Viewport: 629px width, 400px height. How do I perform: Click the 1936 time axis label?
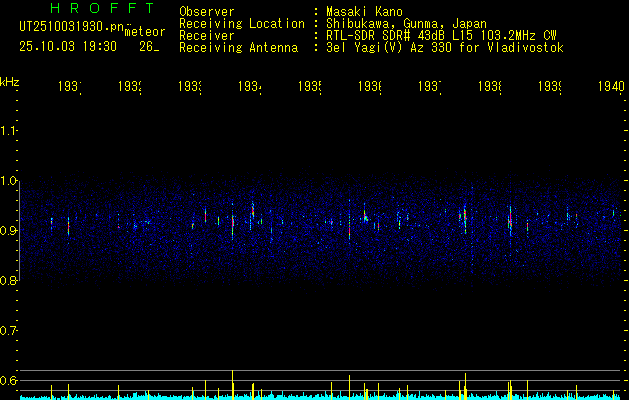point(369,87)
